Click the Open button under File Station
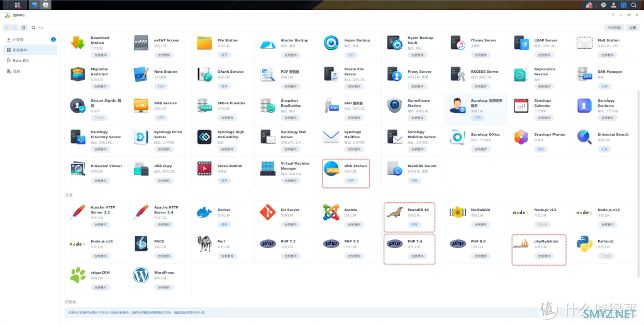This screenshot has width=644, height=326. click(224, 55)
